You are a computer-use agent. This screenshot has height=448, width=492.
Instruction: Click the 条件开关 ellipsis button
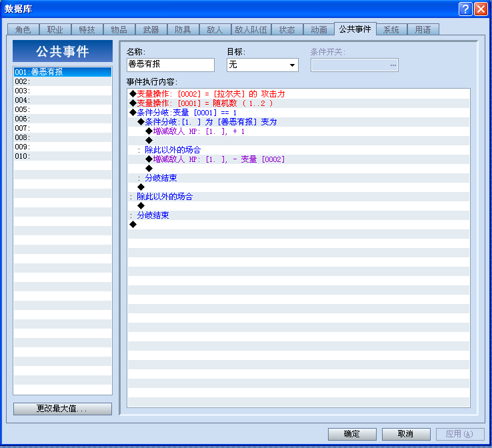pos(393,65)
